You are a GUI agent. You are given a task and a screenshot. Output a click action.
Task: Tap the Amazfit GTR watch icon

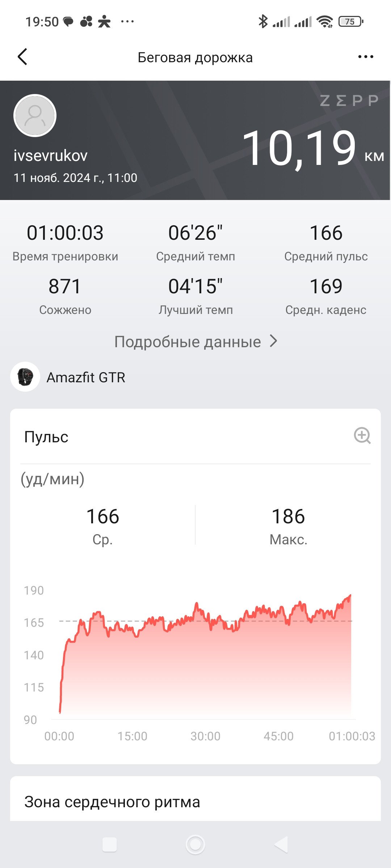click(25, 377)
